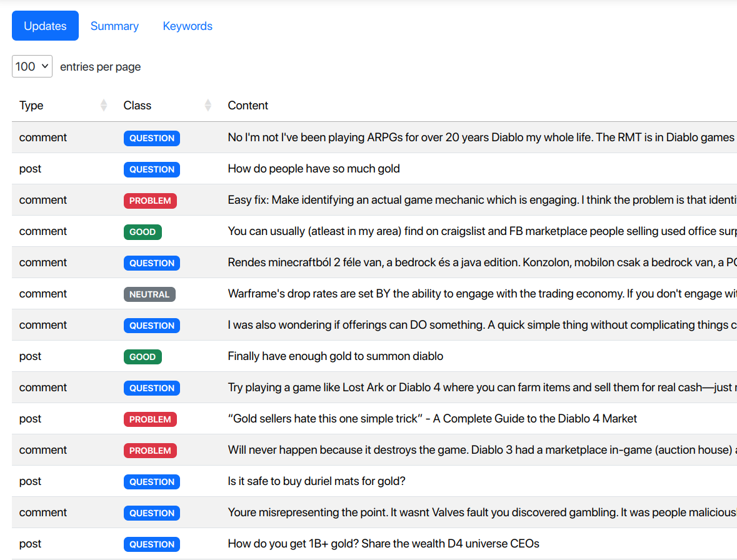
Task: Switch to the Summary tab
Action: pyautogui.click(x=114, y=26)
